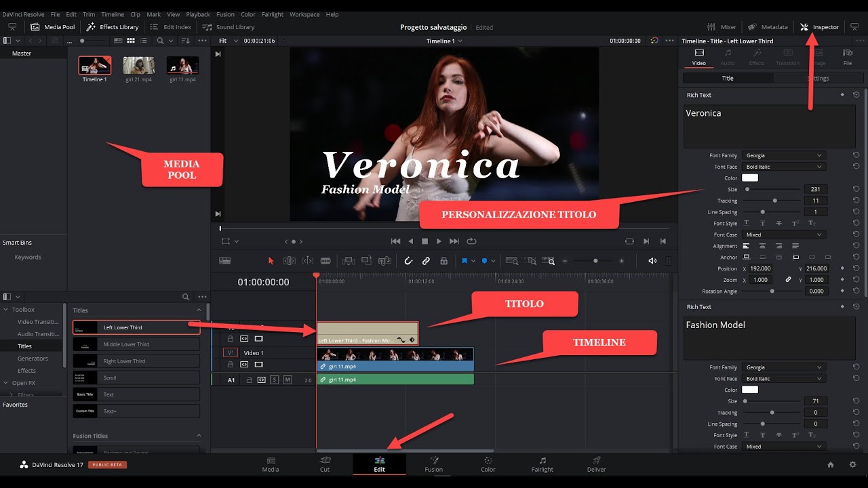The width and height of the screenshot is (868, 488).
Task: Open the Timeline 1 name dropdown
Action: coord(445,41)
